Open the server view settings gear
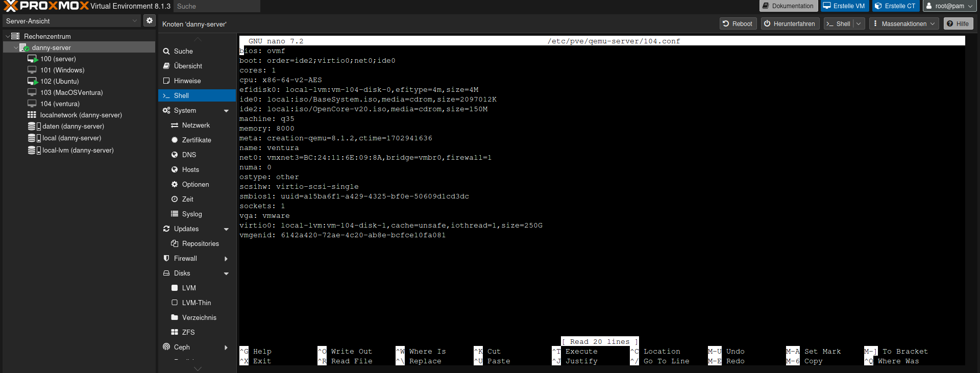 [x=150, y=20]
